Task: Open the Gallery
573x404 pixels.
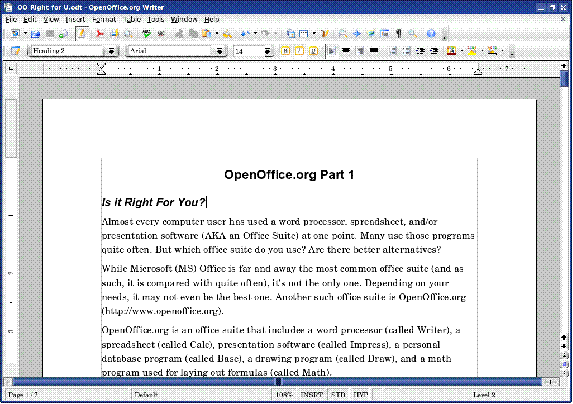Action: tap(371, 34)
